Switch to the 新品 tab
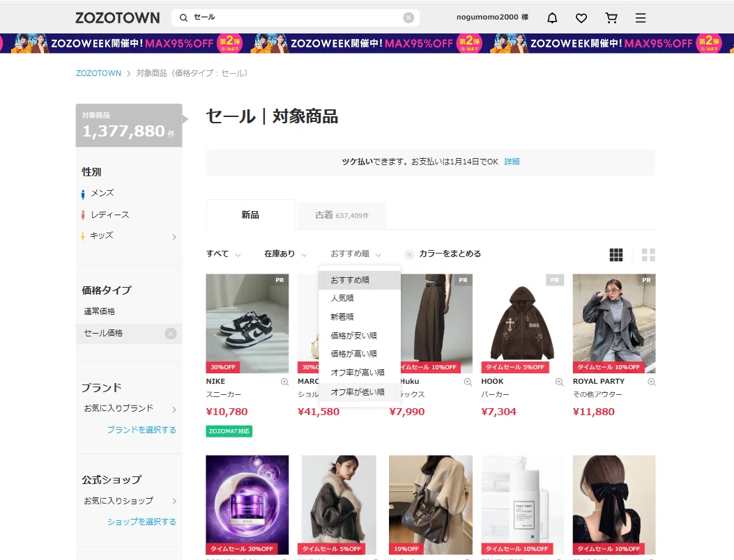This screenshot has width=734, height=560. [x=250, y=215]
